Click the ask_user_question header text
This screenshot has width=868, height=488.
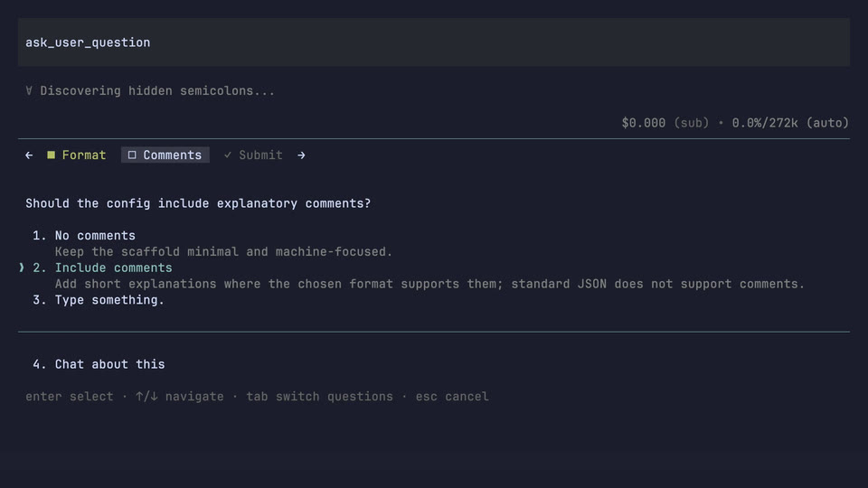point(88,42)
